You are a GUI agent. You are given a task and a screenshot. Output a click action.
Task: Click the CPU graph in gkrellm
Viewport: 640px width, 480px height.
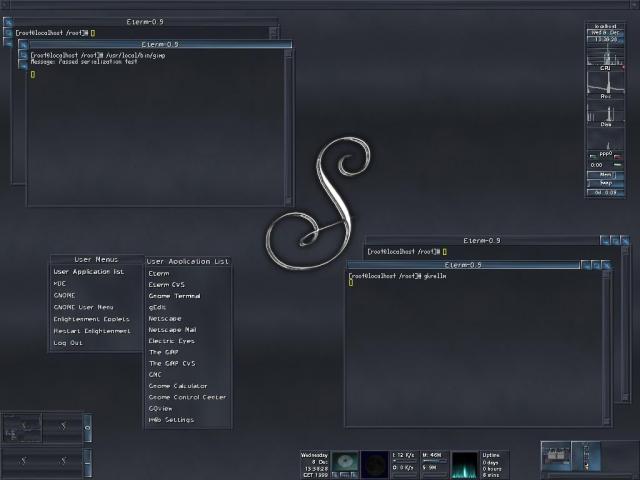[605, 57]
